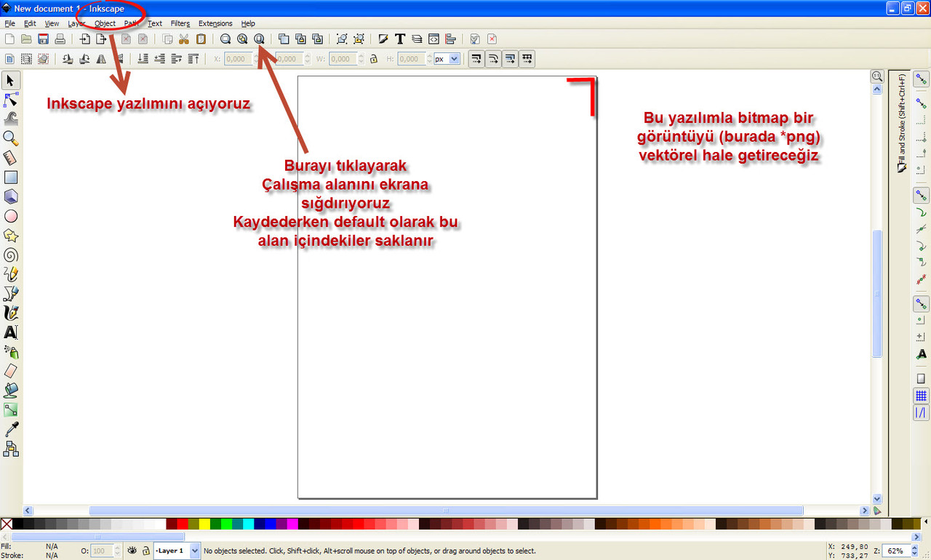The width and height of the screenshot is (931, 560).
Task: Select the Calligraphy tool
Action: [11, 313]
